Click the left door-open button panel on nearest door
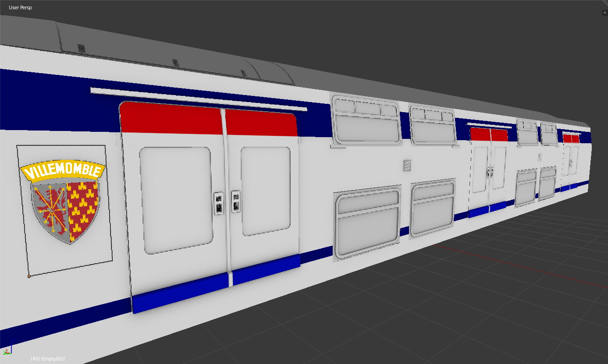Screen dimensions: 608x364 [218, 203]
